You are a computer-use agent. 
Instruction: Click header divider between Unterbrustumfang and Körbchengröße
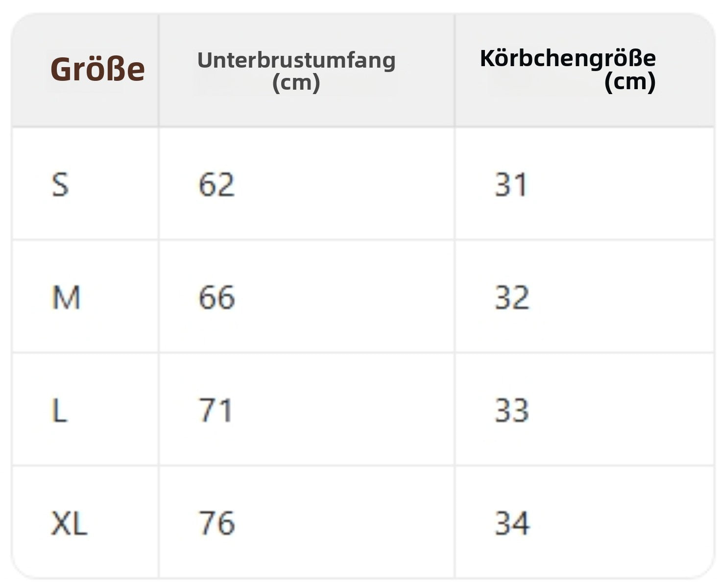pos(455,70)
